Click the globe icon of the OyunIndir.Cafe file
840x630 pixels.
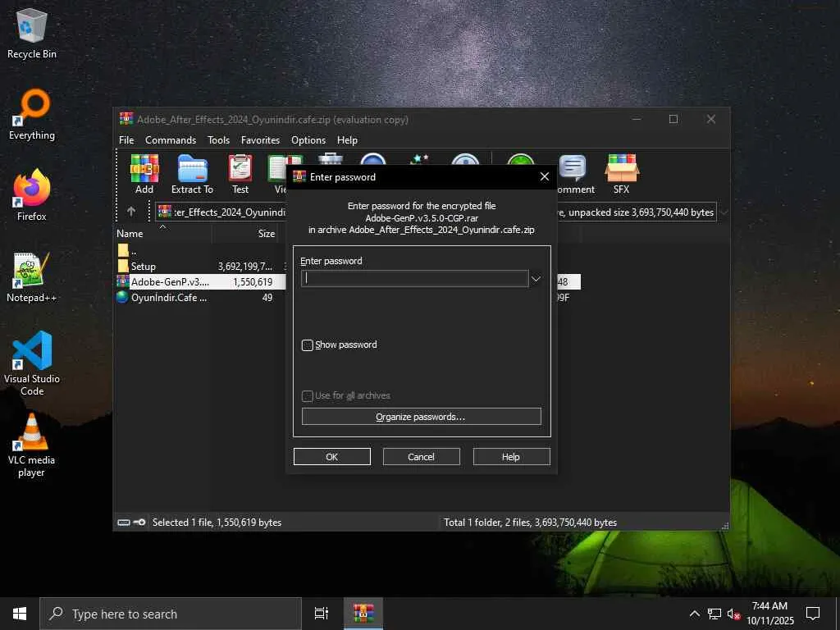pyautogui.click(x=123, y=297)
